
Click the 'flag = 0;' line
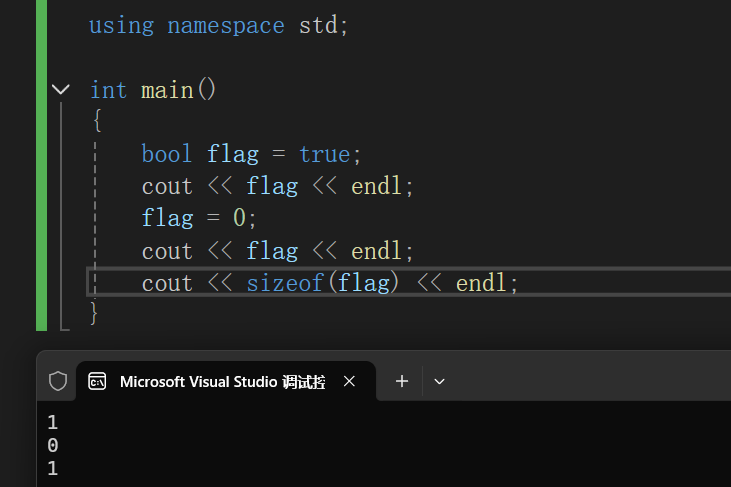pyautogui.click(x=199, y=218)
